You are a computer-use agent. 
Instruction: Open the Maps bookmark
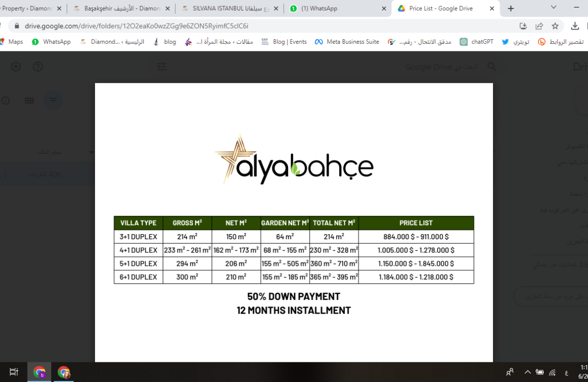coord(12,42)
